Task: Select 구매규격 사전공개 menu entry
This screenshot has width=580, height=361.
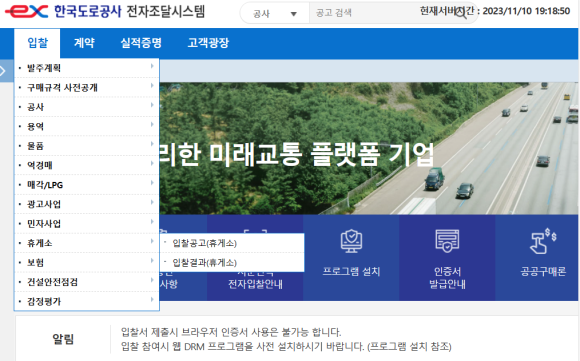Action: (87, 87)
